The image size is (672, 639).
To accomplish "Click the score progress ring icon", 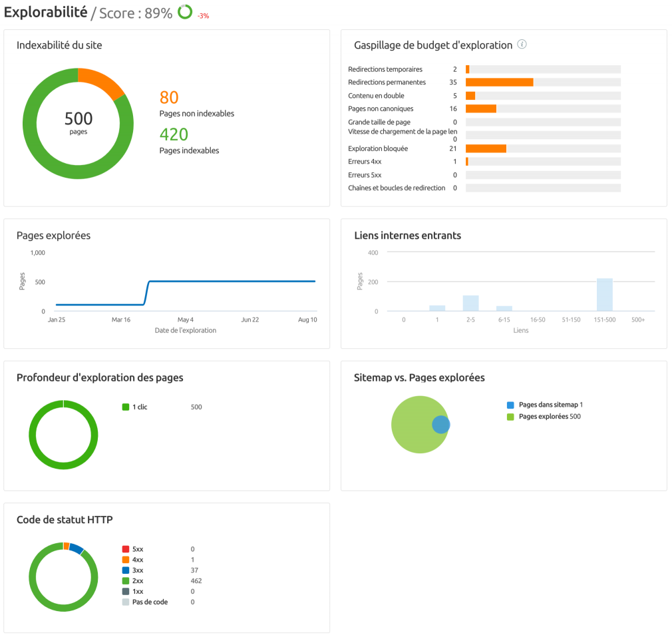I will pos(185,12).
